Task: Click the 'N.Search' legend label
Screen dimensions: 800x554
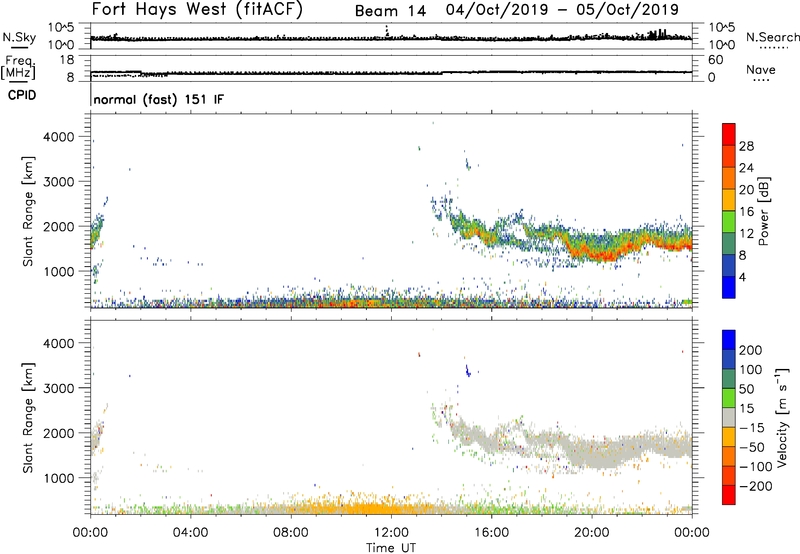Action: (x=772, y=37)
